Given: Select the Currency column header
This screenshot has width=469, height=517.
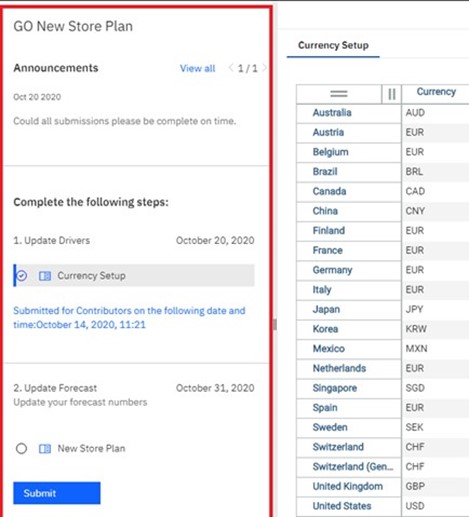Looking at the screenshot, I should tap(436, 92).
